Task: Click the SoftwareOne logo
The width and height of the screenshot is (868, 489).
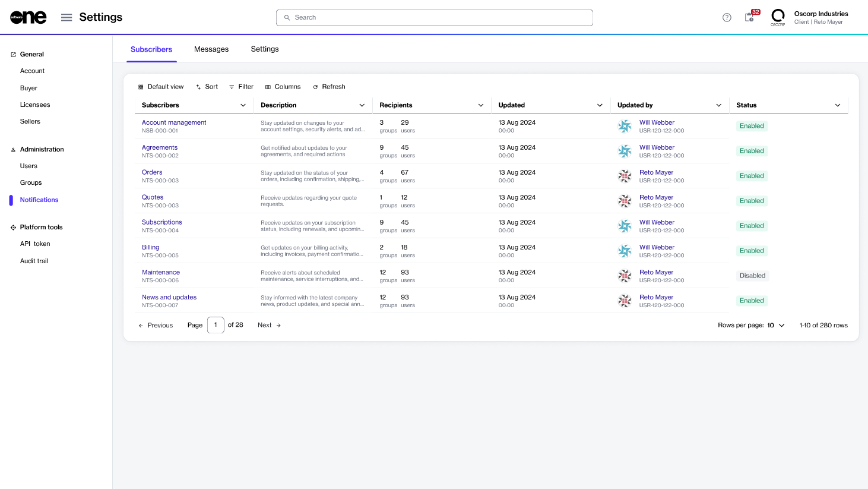Action: pyautogui.click(x=28, y=18)
